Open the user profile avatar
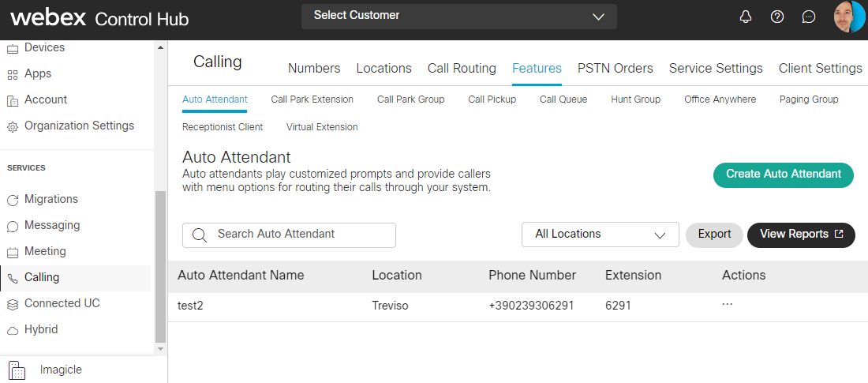The height and width of the screenshot is (383, 868). [849, 17]
